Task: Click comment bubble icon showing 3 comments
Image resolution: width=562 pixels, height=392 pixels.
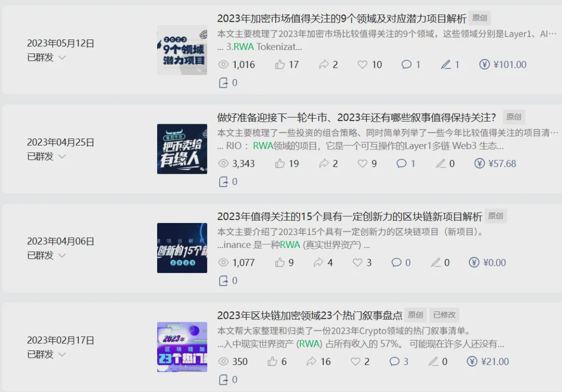Action: coord(394,361)
